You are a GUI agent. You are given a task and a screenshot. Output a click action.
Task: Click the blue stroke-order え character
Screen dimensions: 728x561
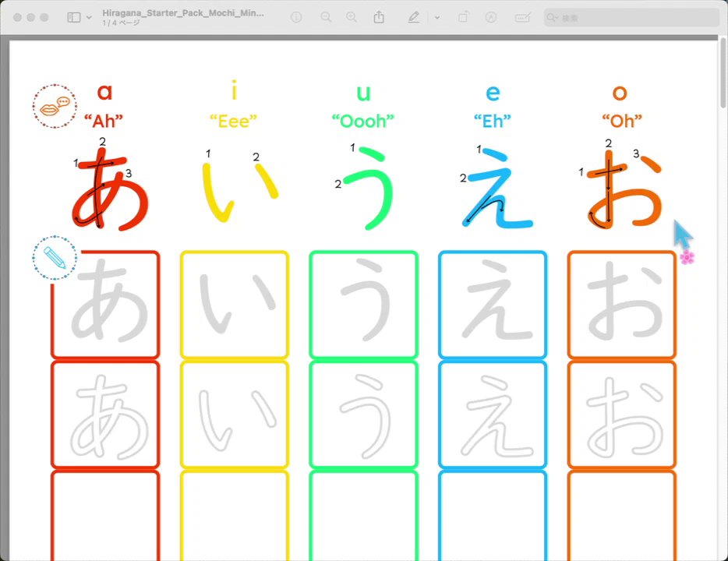coord(498,188)
